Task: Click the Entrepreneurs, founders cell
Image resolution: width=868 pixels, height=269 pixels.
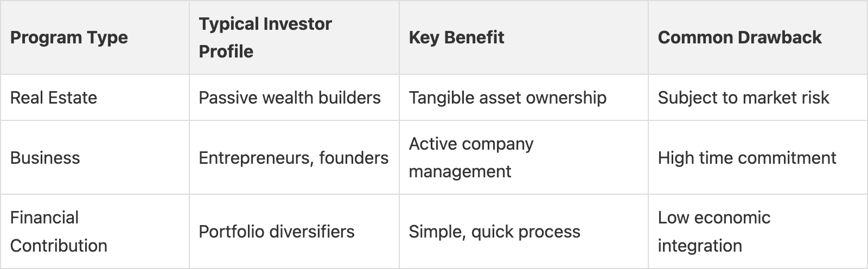Action: (293, 158)
